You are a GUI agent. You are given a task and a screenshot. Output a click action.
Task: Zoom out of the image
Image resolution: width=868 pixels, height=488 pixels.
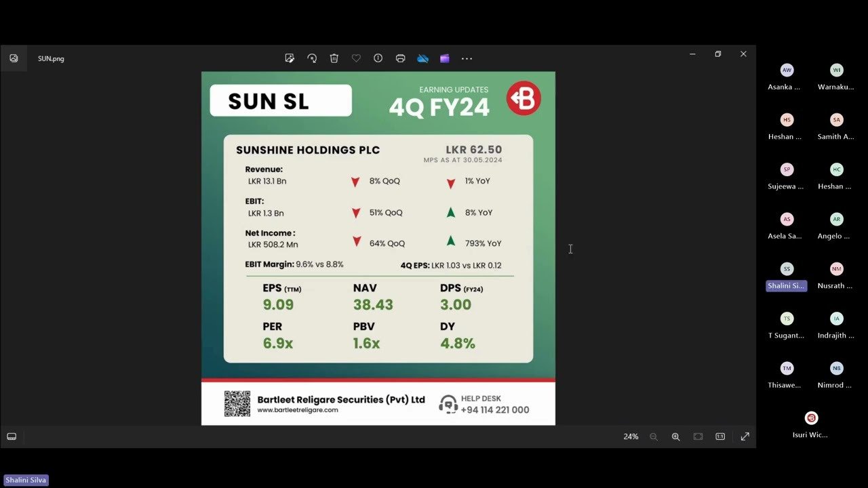coord(653,436)
